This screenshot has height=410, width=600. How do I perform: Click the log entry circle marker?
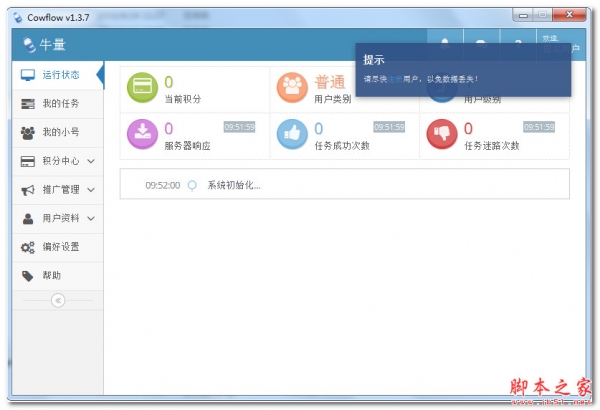[192, 186]
